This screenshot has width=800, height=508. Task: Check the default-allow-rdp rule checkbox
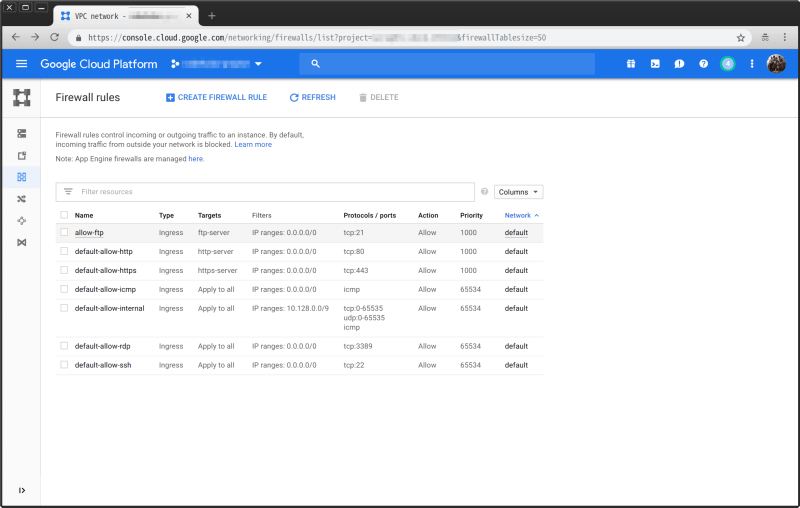pos(64,346)
